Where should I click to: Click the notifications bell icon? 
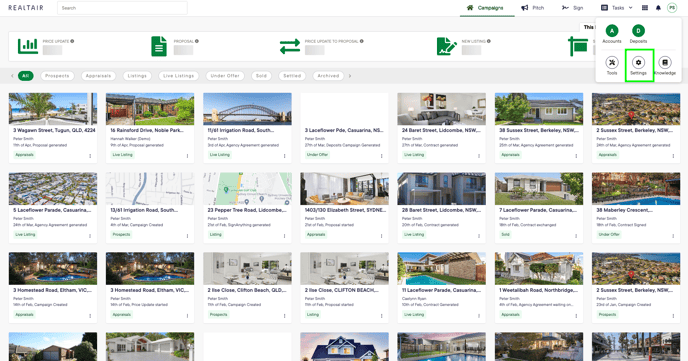coord(658,8)
